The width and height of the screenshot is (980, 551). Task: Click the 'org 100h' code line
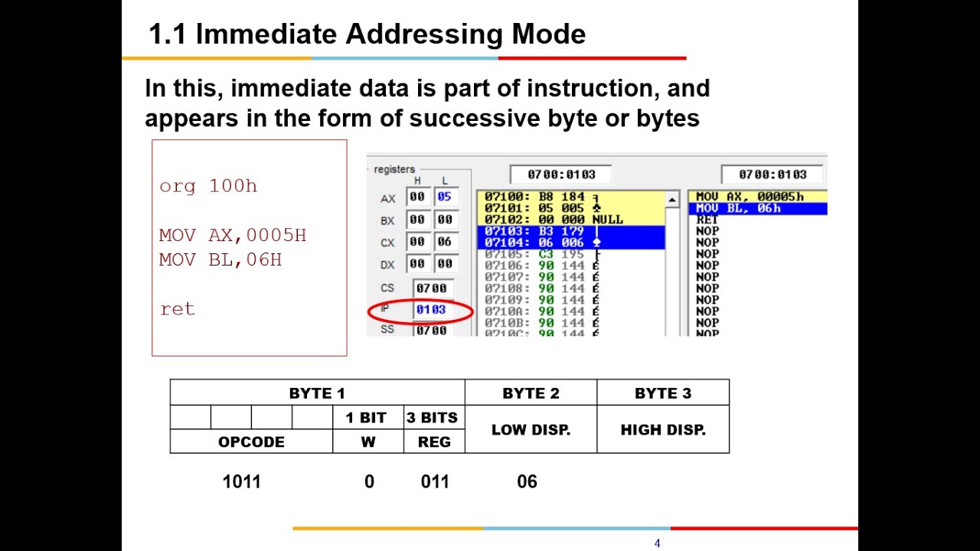coord(208,186)
